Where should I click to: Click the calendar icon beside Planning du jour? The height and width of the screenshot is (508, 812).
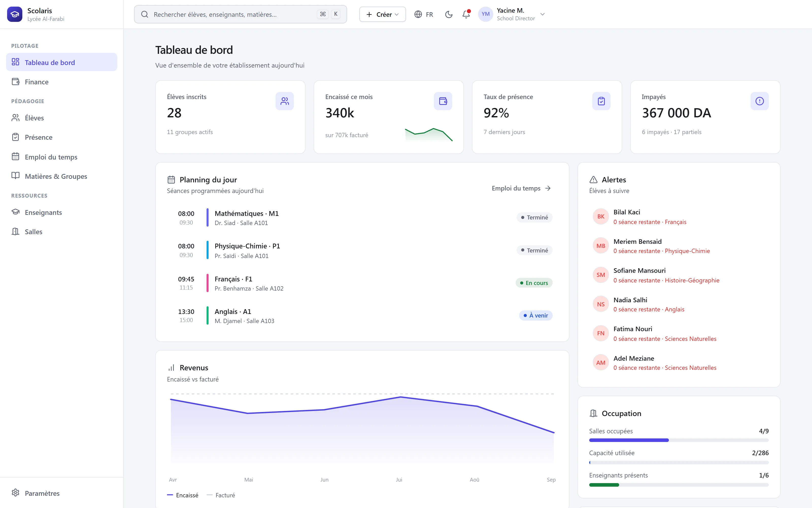[x=171, y=180]
